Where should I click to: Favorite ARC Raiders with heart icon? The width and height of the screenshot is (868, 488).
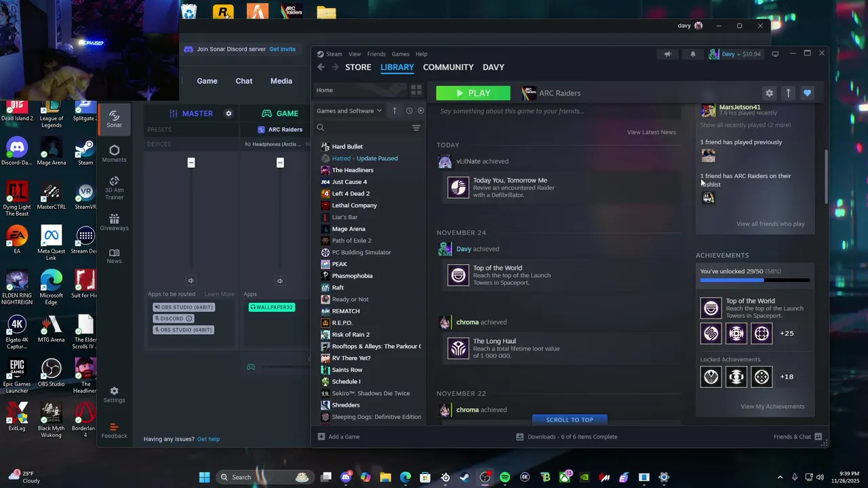807,93
